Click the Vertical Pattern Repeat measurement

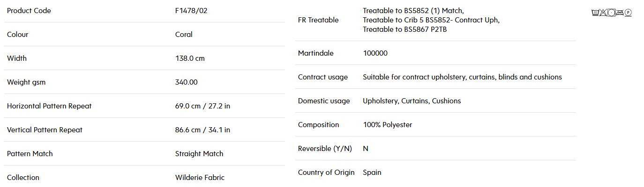[202, 130]
